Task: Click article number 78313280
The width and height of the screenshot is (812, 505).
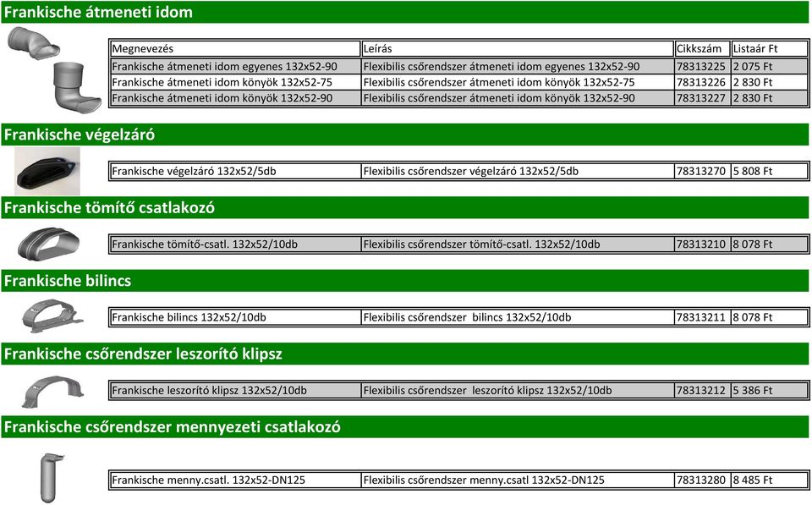Action: pyautogui.click(x=702, y=480)
